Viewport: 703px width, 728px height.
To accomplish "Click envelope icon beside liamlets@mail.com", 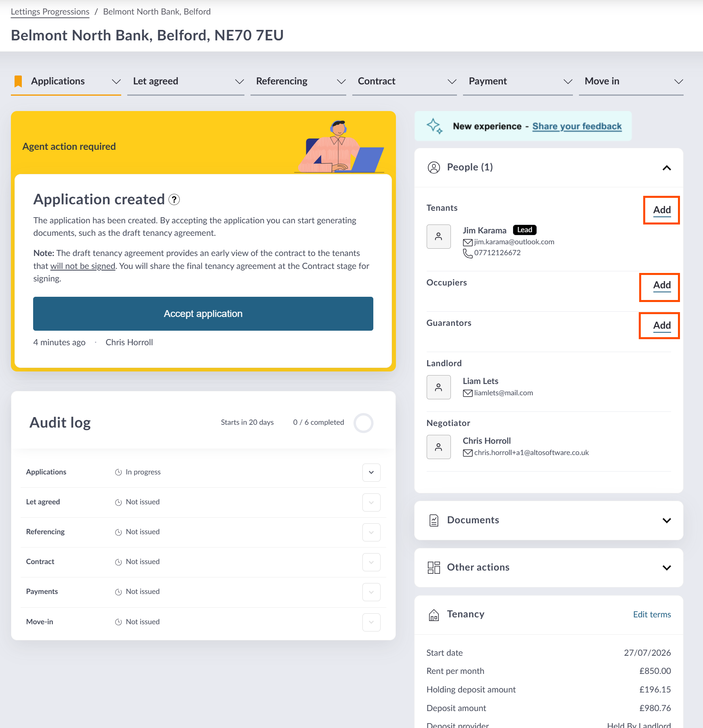I will (x=467, y=393).
